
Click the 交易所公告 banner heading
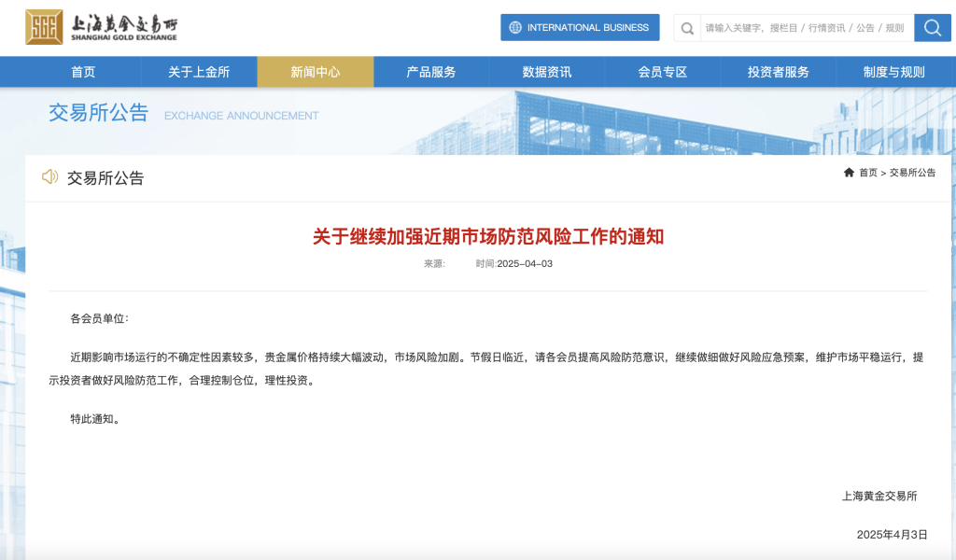[x=98, y=113]
